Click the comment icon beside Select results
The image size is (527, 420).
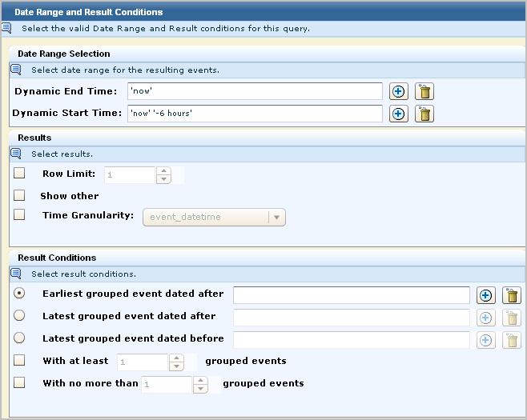[16, 154]
